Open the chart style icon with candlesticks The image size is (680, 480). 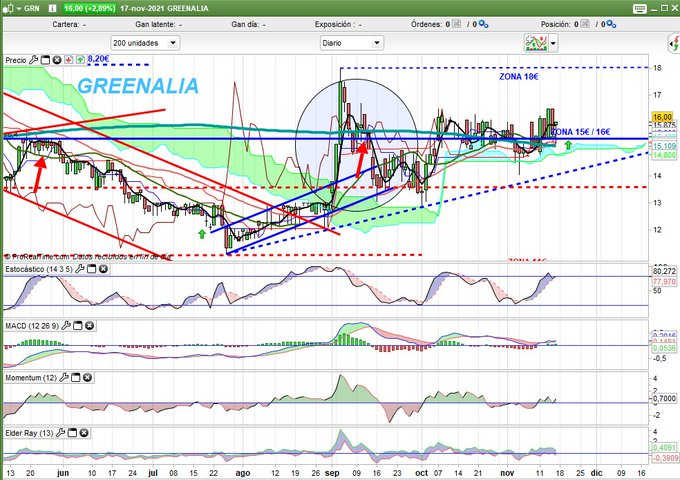pyautogui.click(x=536, y=43)
